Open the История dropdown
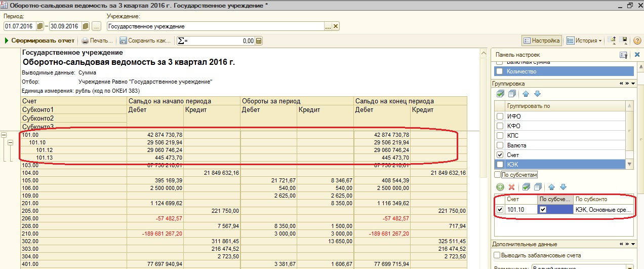644x269 pixels. 584,41
